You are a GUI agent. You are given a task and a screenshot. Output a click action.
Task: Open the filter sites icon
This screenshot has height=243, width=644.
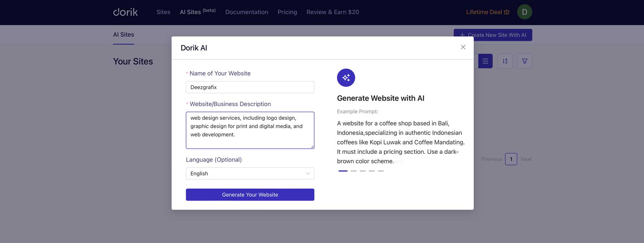pyautogui.click(x=525, y=61)
